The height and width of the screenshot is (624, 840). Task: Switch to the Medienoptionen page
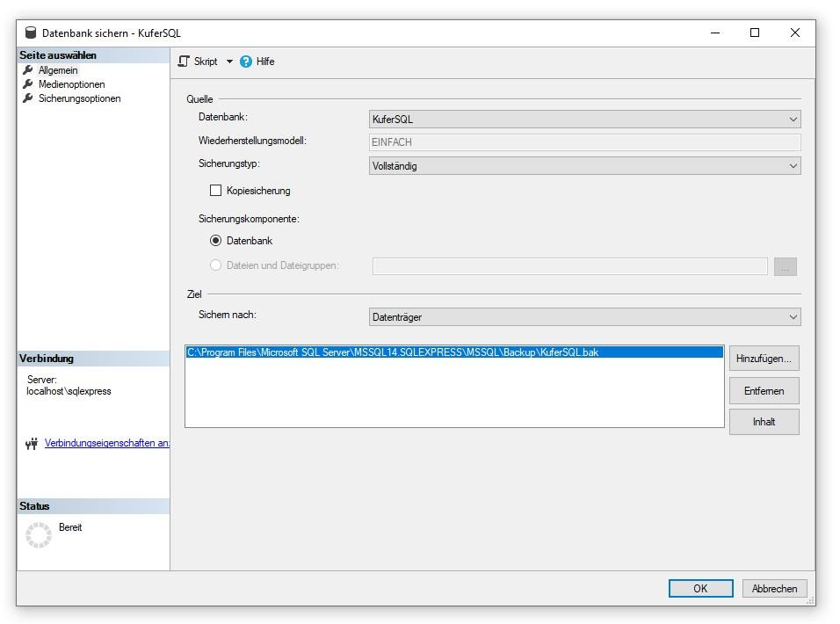coord(72,84)
